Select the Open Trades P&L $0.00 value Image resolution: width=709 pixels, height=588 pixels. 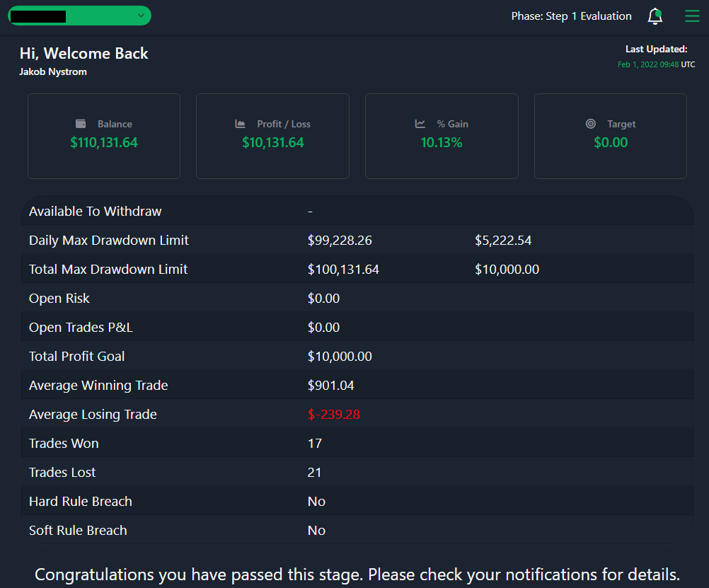tap(323, 328)
